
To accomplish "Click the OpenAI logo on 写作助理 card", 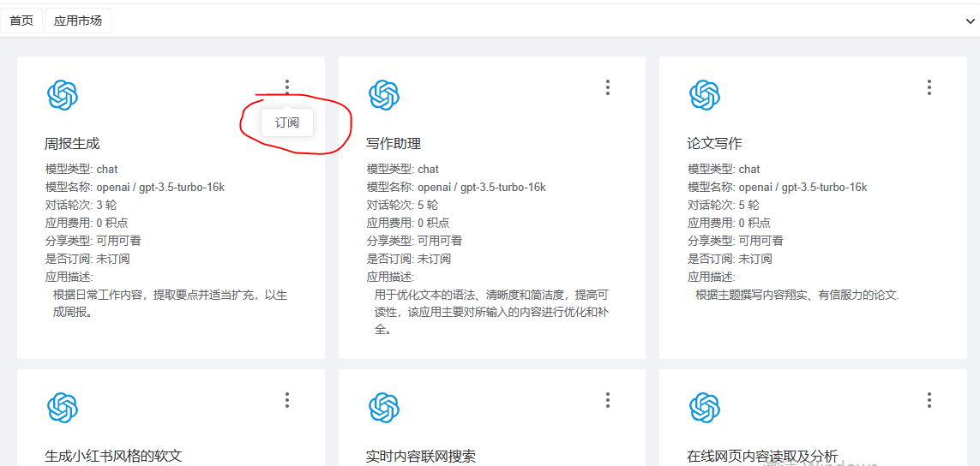I will click(x=383, y=95).
